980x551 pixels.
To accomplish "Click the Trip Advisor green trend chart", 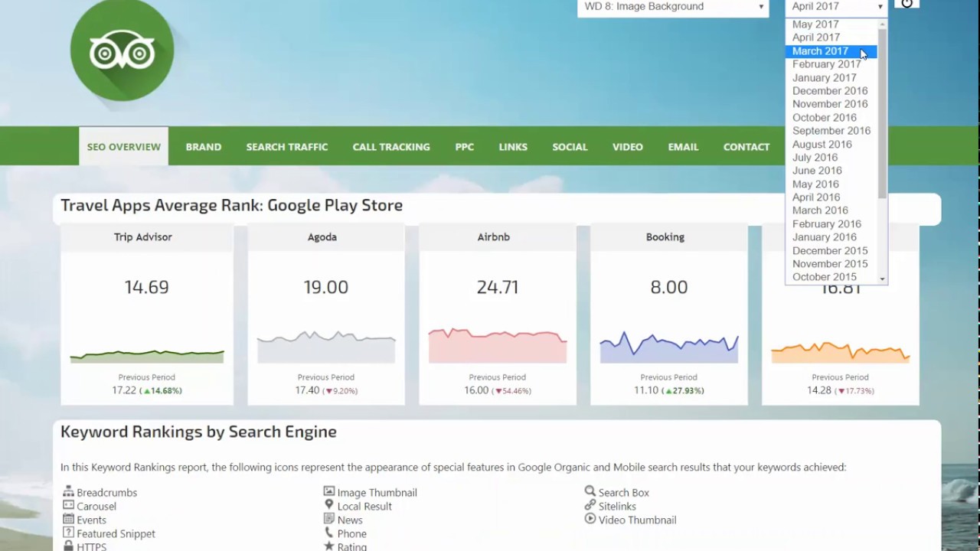I will (x=147, y=356).
